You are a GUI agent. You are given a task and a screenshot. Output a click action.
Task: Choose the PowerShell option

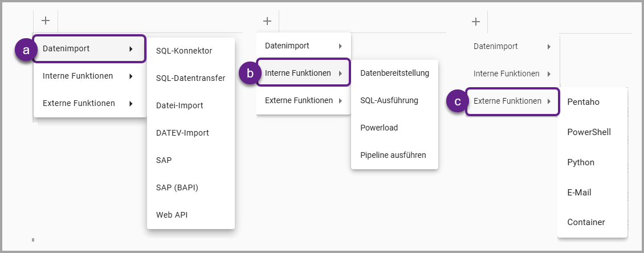[589, 132]
